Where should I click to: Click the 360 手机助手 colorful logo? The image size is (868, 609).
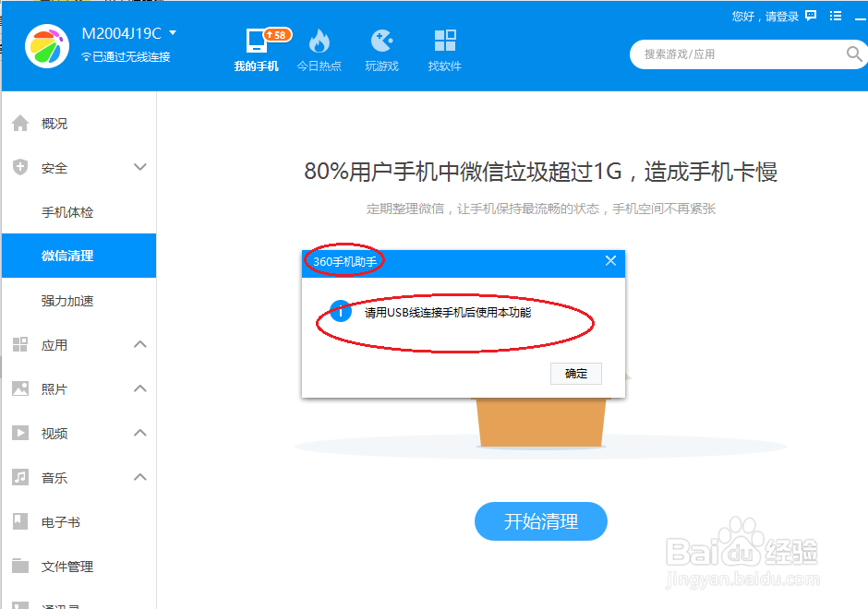[x=47, y=46]
